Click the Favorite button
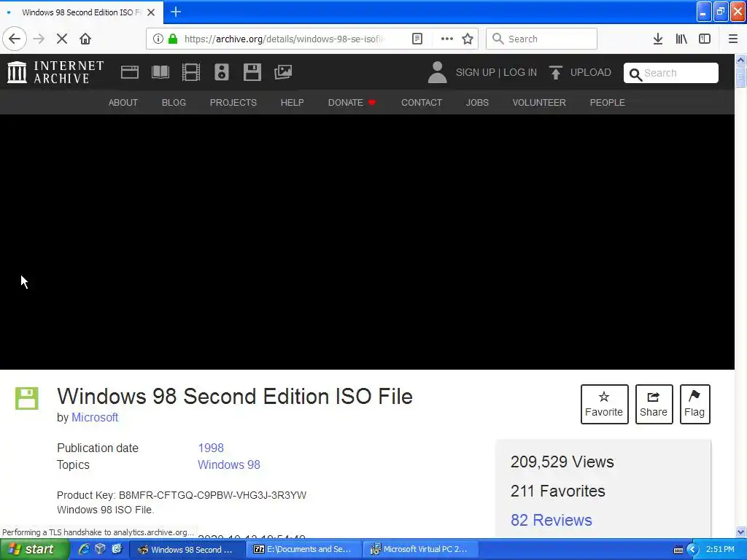Viewport: 747px width, 560px height. (604, 404)
